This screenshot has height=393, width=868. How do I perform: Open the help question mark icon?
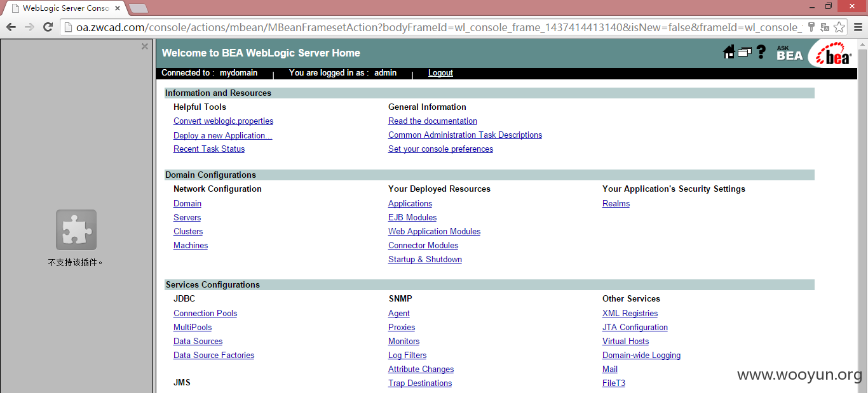click(761, 52)
